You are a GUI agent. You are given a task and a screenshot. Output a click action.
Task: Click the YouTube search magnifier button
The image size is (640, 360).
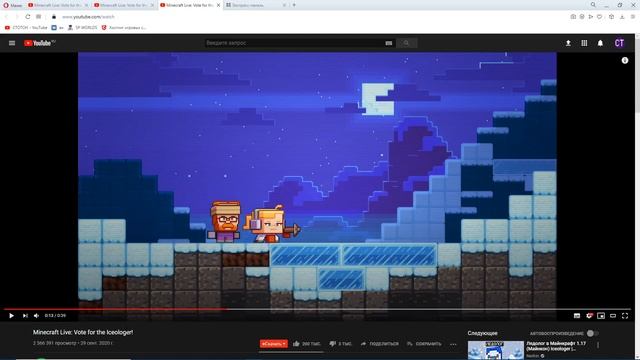(406, 43)
